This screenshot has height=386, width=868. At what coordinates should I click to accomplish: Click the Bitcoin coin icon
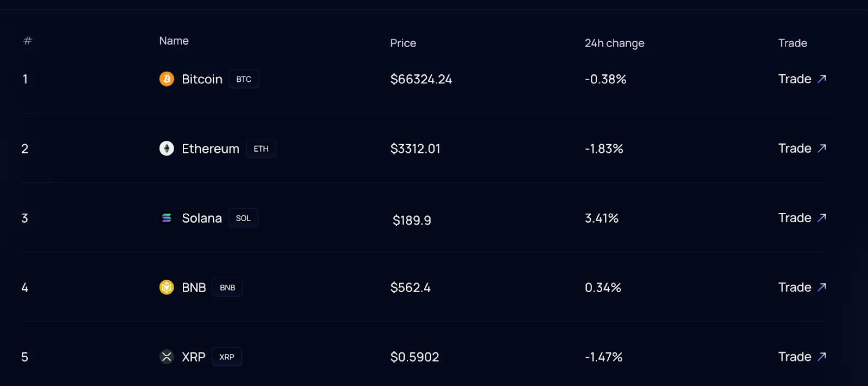(167, 79)
